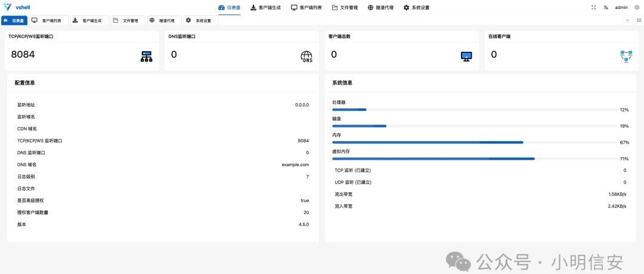644x274 pixels.
Task: Click the 2.42KB/s inbound bandwidth value
Action: [x=617, y=206]
